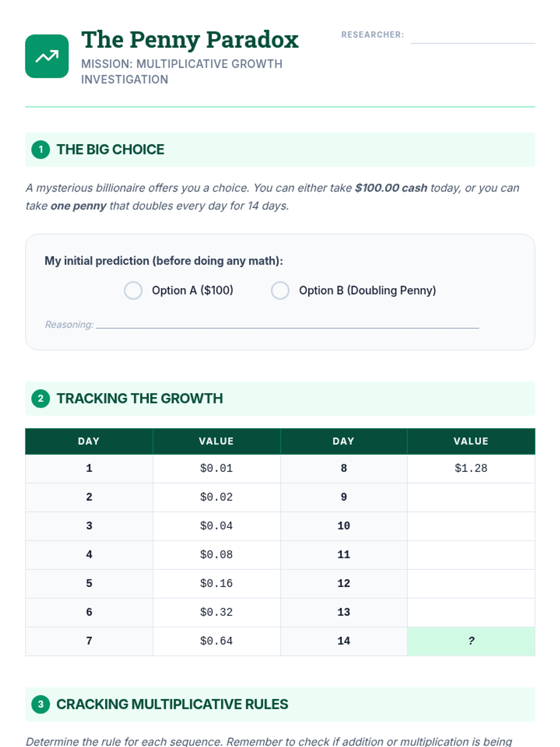The image size is (560, 747).
Task: Click the section 1 number badge
Action: point(41,149)
